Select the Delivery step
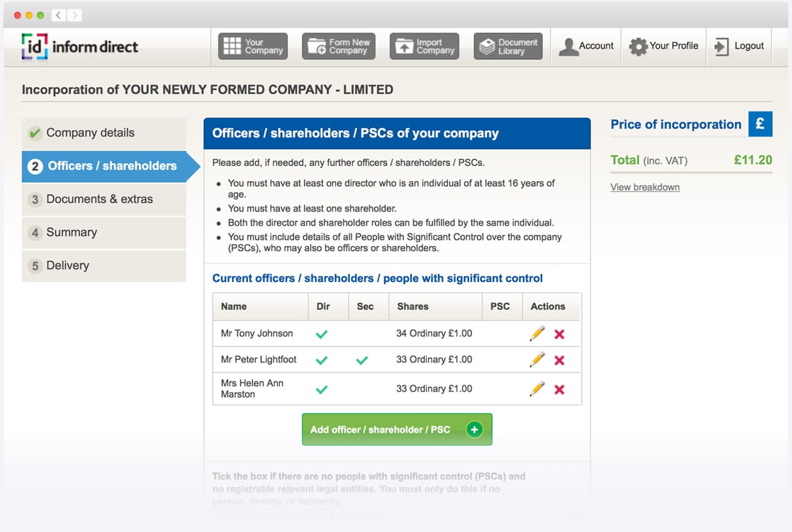Viewport: 792px width, 532px height. click(67, 266)
